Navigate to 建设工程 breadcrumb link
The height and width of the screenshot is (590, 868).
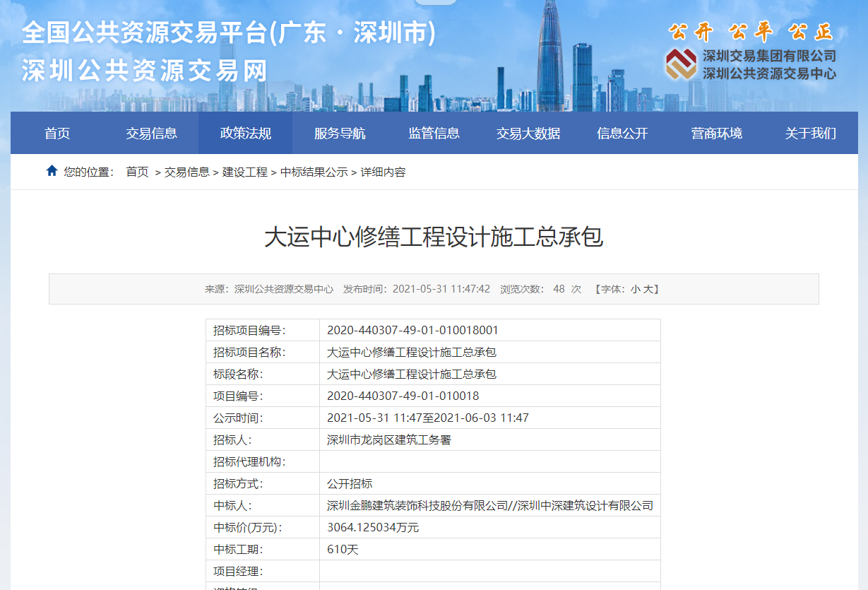pyautogui.click(x=244, y=172)
